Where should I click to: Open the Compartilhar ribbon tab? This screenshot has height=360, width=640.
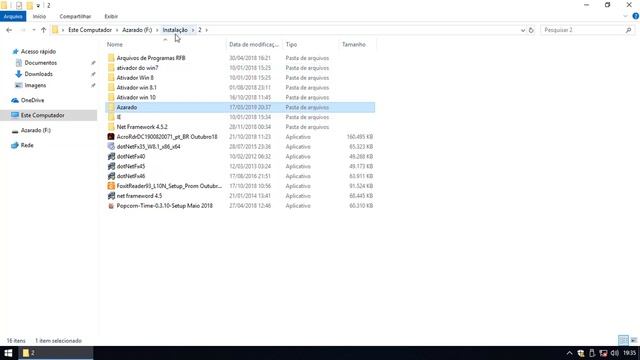75,16
